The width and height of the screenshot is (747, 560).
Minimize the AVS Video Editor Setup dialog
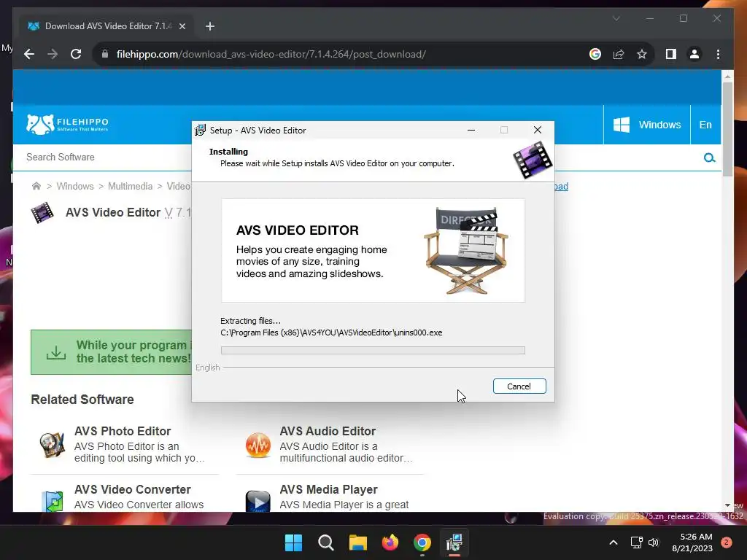(x=471, y=130)
